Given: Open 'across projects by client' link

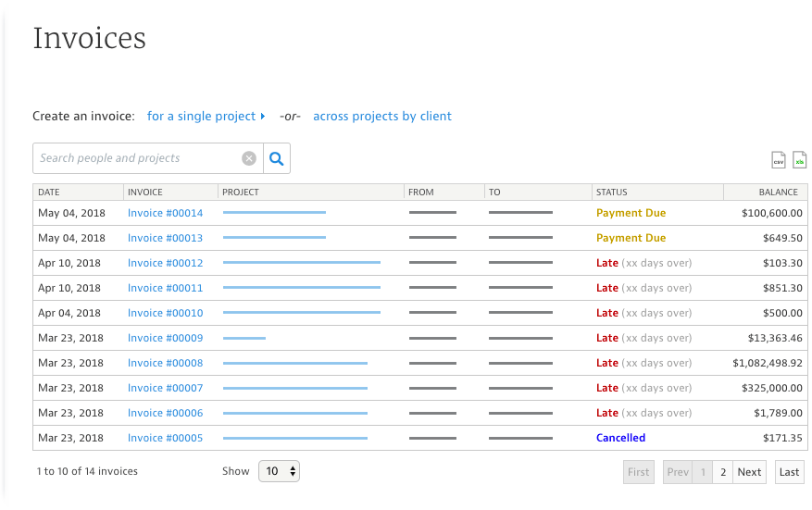Looking at the screenshot, I should pos(382,116).
